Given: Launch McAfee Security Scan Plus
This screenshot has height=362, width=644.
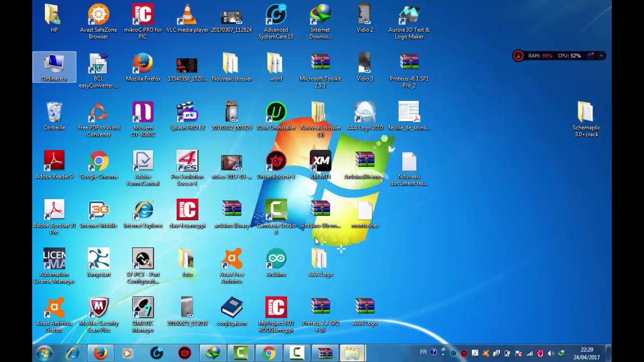Looking at the screenshot, I should pos(99,315).
